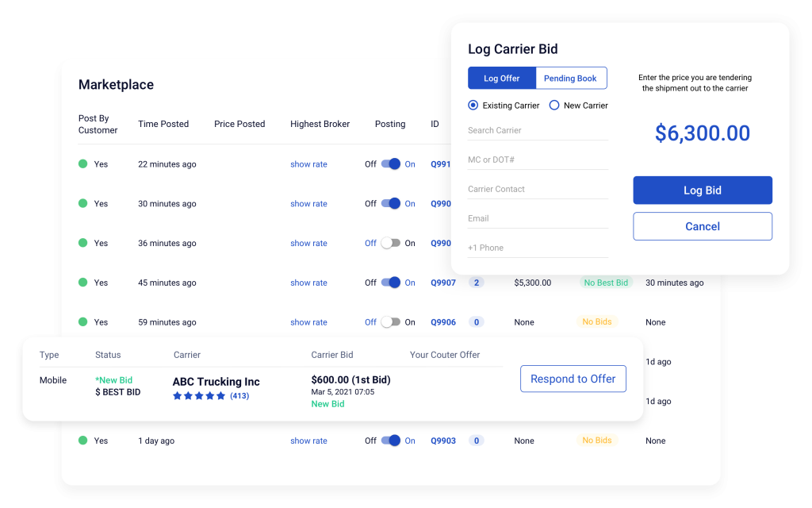
Task: Click the bid count badge for Q9907
Action: click(477, 283)
